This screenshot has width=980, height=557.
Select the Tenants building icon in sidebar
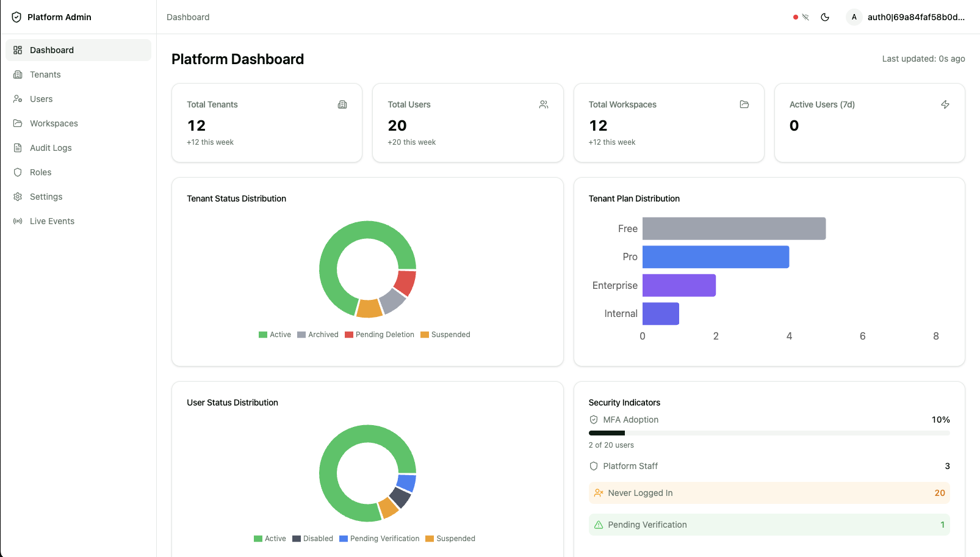18,75
